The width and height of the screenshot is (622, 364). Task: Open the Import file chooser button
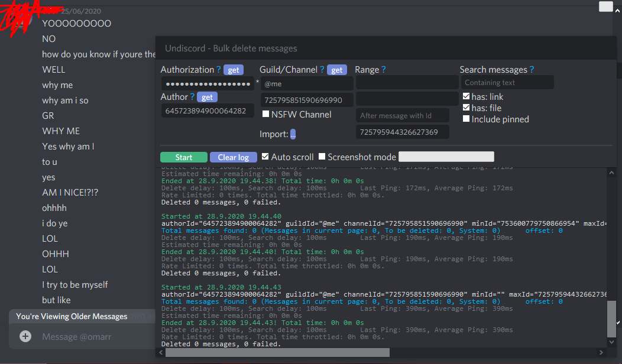[x=293, y=134]
